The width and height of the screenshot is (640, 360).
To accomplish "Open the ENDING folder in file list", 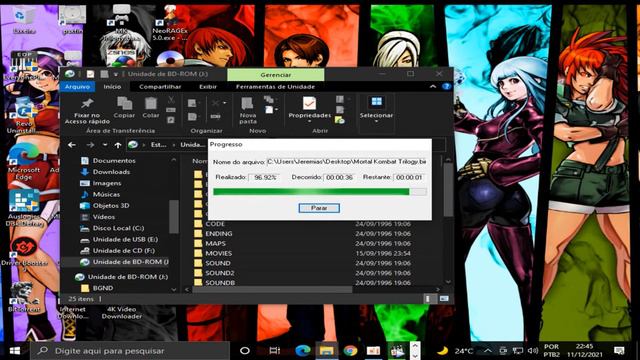I will click(x=218, y=234).
